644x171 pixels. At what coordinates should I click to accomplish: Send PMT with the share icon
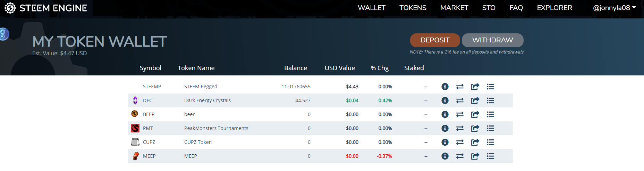tap(475, 128)
